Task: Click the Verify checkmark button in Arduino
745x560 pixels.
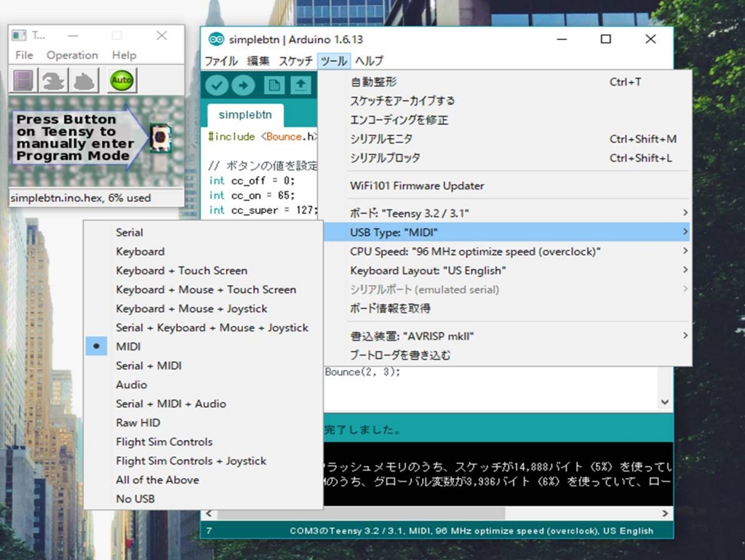Action: pyautogui.click(x=217, y=86)
